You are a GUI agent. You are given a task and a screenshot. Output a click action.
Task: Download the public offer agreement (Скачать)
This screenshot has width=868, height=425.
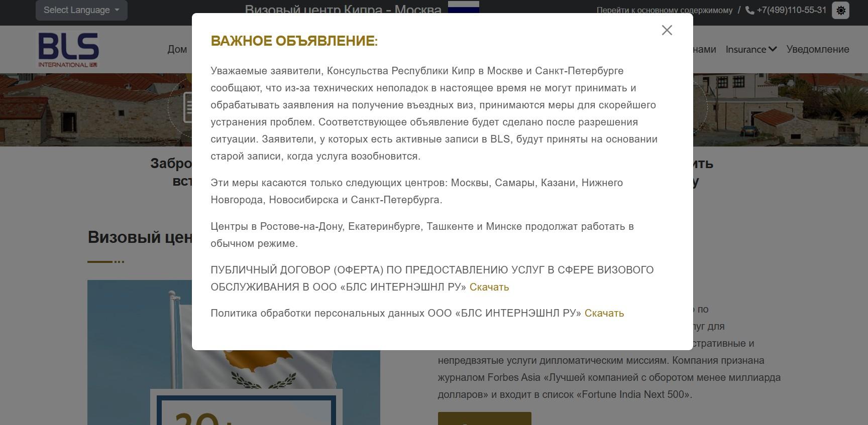(x=489, y=287)
